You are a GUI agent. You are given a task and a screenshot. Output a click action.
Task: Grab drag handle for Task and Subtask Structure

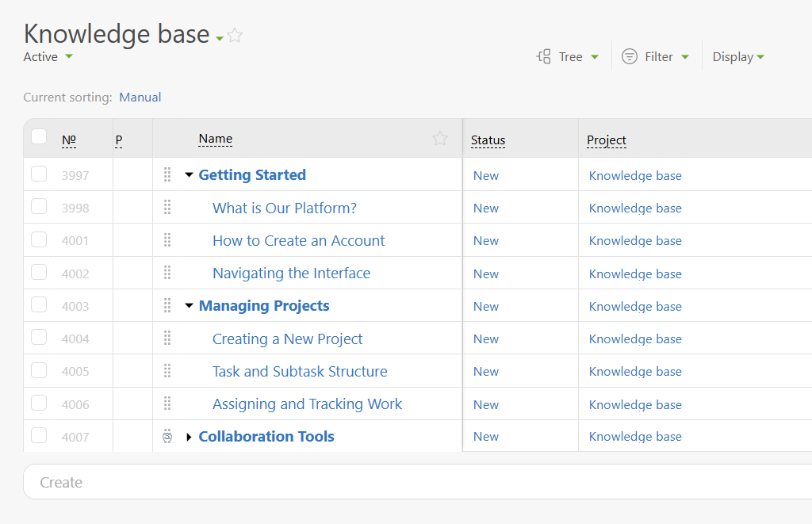tap(167, 371)
